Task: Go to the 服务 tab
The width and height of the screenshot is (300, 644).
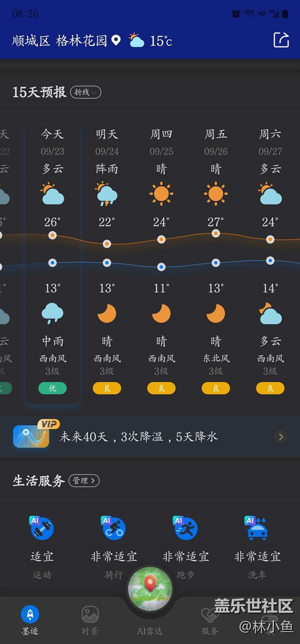Action: pyautogui.click(x=210, y=620)
